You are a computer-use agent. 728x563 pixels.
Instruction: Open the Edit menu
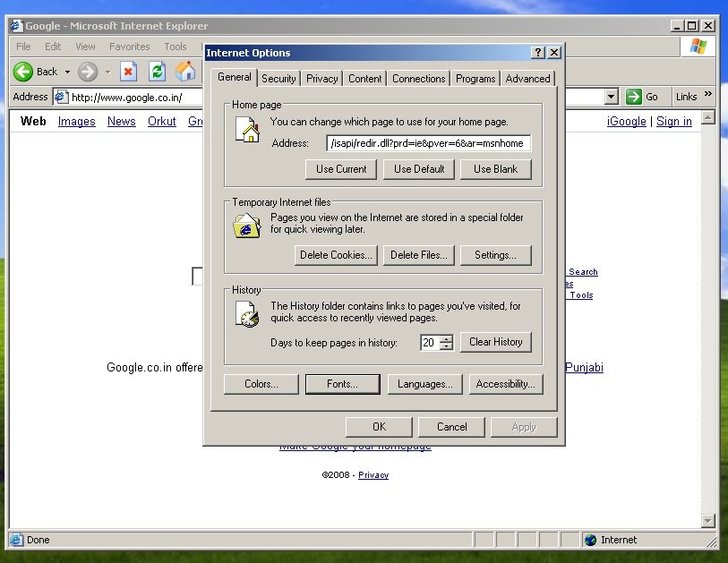(53, 47)
